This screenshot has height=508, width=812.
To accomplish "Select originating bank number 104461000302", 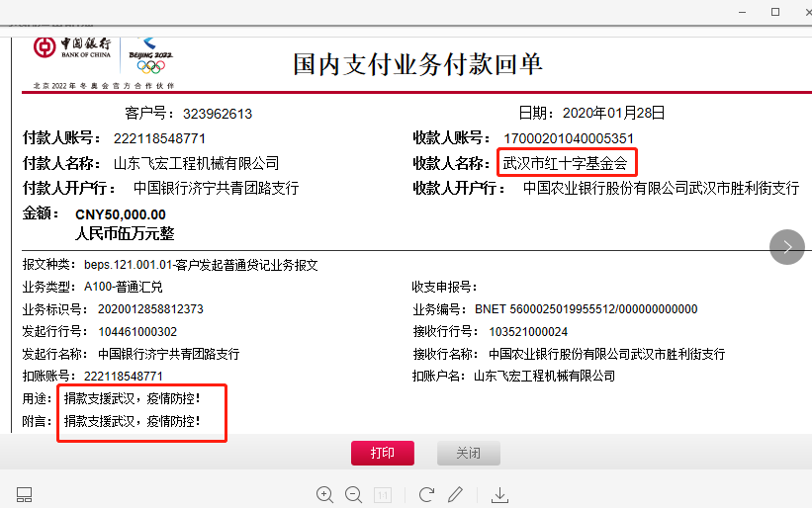I will coord(137,332).
